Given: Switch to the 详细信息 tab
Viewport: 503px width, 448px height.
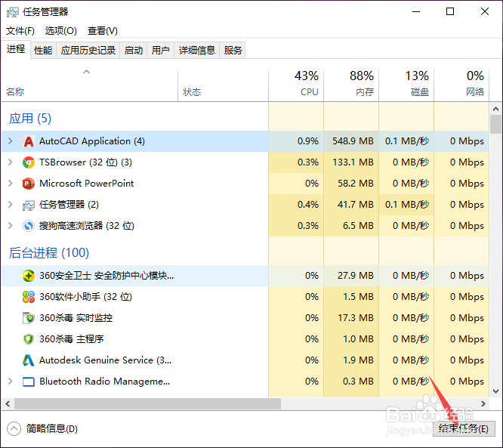Looking at the screenshot, I should tap(196, 51).
